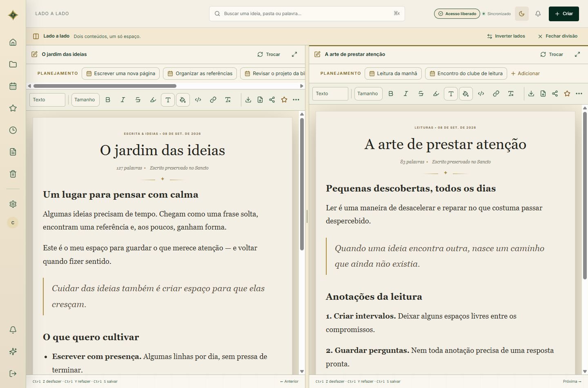
Task: Open fill color bucket in right toolbar
Action: (x=466, y=94)
